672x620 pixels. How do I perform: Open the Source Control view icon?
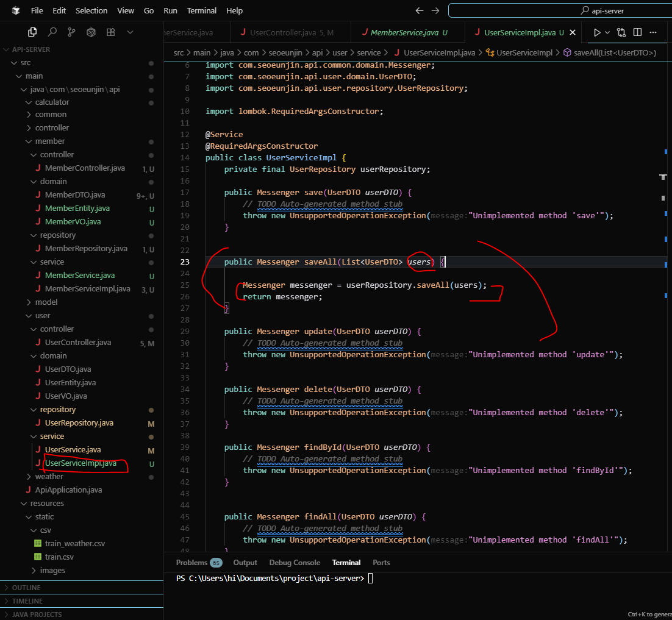coord(71,32)
